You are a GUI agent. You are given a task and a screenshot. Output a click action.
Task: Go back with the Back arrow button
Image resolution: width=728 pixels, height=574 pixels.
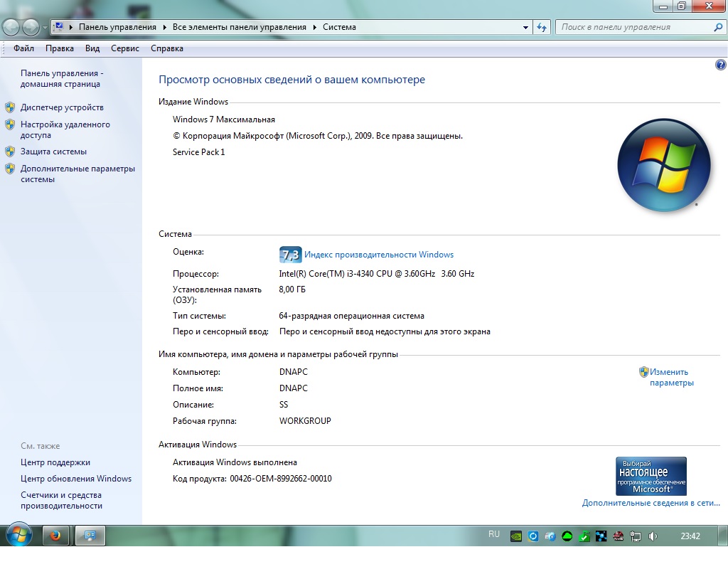pos(11,28)
